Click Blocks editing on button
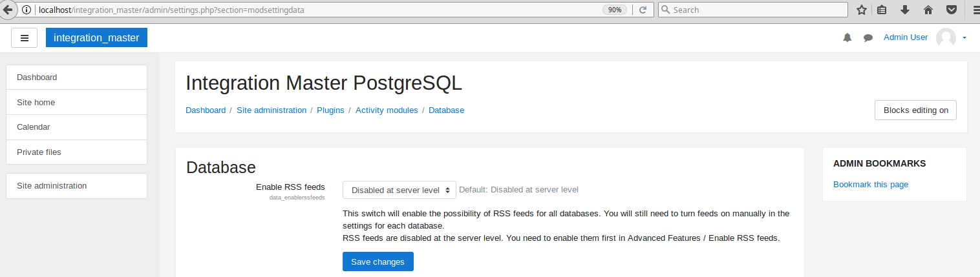Image resolution: width=980 pixels, height=277 pixels. pyautogui.click(x=915, y=110)
